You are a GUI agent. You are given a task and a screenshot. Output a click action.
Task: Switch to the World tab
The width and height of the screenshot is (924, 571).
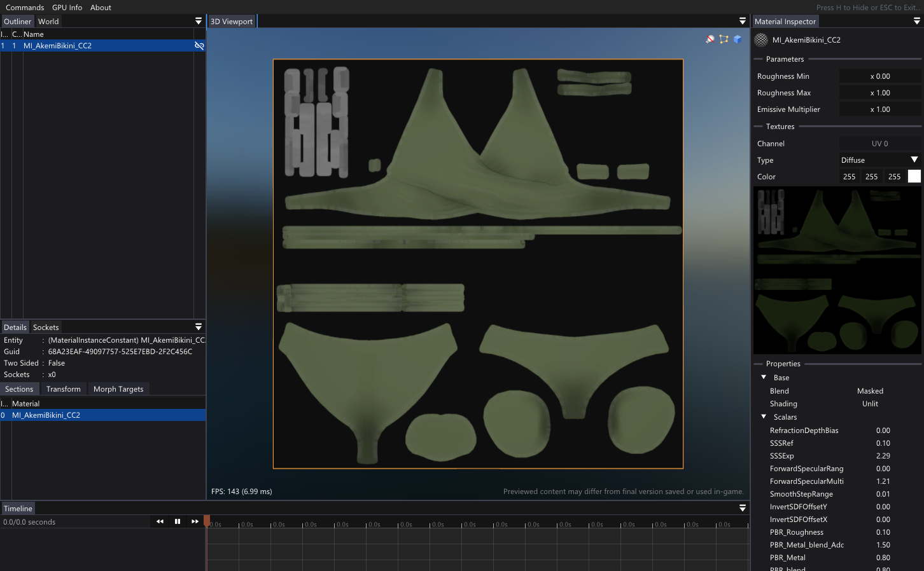coord(48,22)
